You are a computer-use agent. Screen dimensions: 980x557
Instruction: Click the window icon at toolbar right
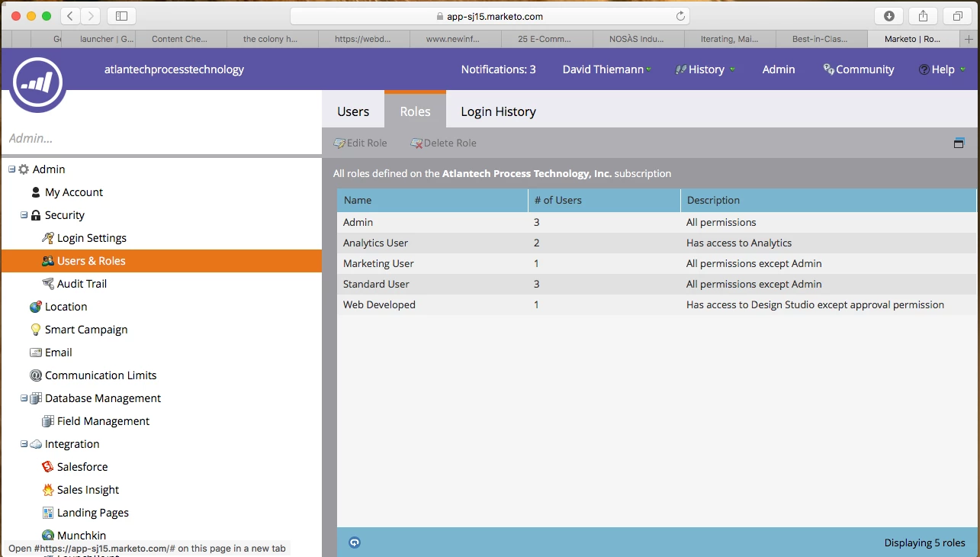(x=959, y=143)
